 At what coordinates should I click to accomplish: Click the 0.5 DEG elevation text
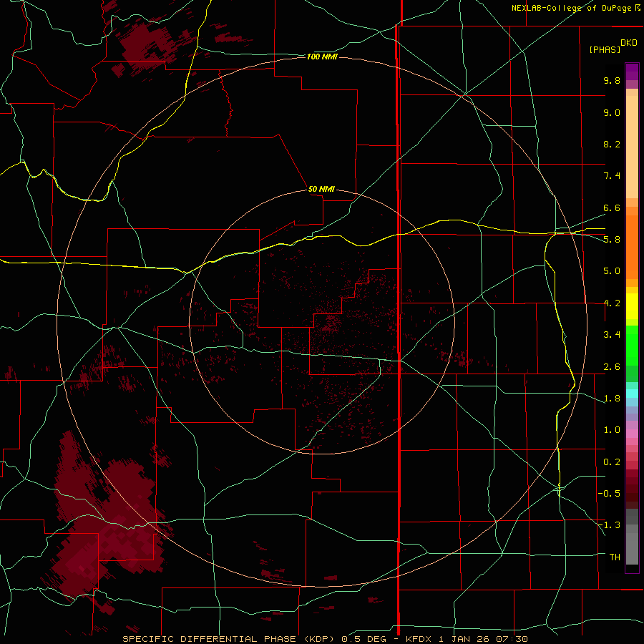point(364,639)
